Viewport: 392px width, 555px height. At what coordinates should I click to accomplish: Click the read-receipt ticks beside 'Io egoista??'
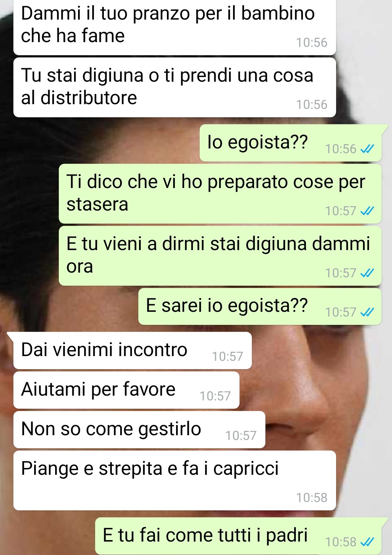click(367, 149)
